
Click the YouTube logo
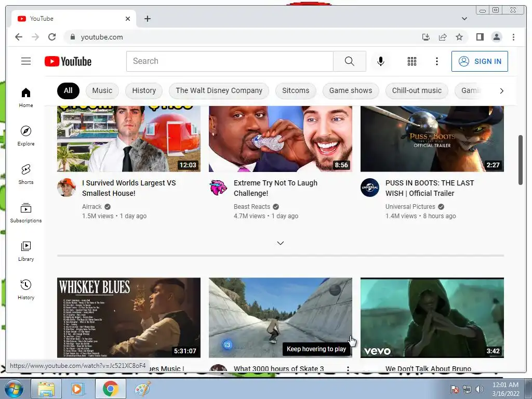(68, 61)
